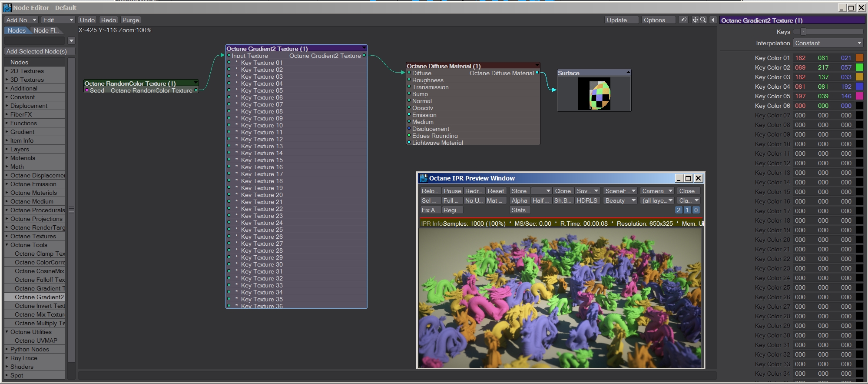Toggle the Half resolution button in IPR

coord(541,200)
